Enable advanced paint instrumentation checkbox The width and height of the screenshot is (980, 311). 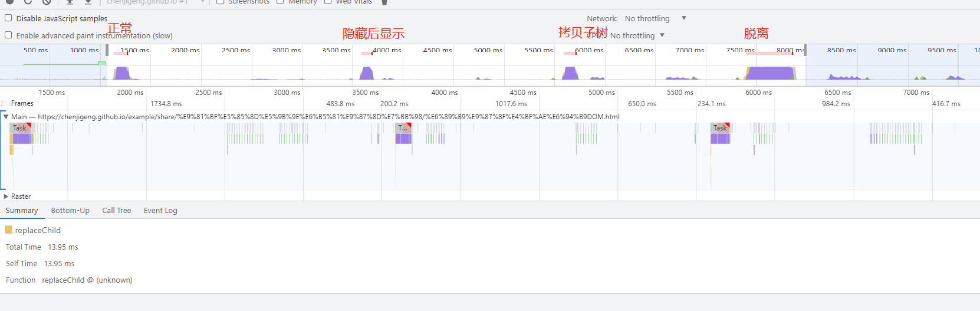pos(8,35)
